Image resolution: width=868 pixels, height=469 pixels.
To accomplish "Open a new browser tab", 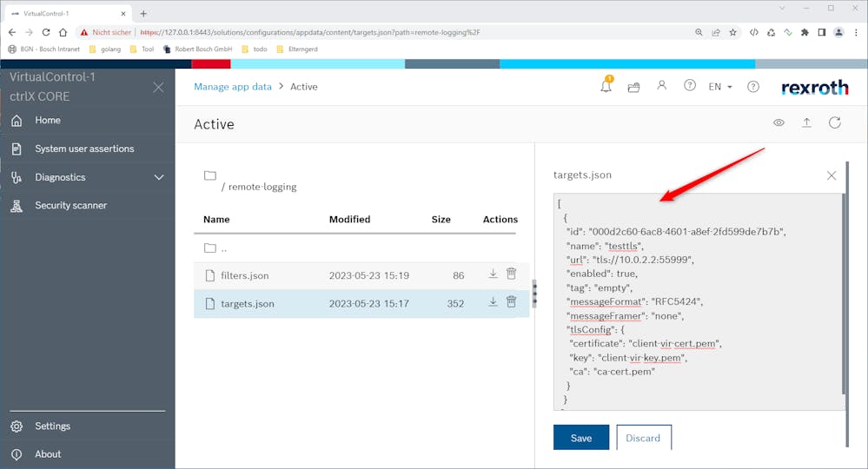I will (143, 13).
